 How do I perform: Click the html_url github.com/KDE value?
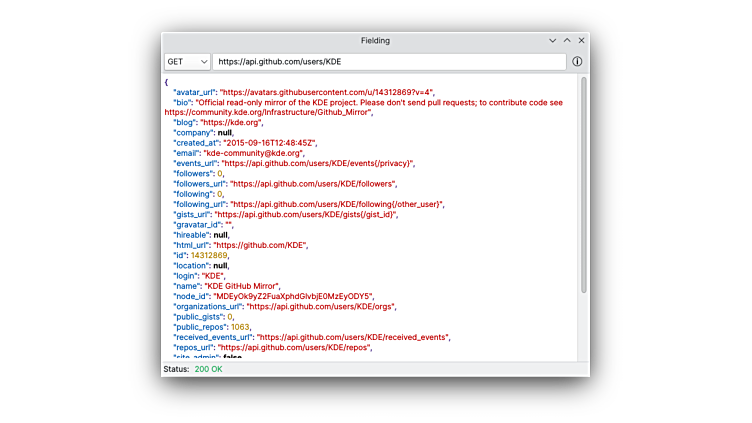coord(260,245)
